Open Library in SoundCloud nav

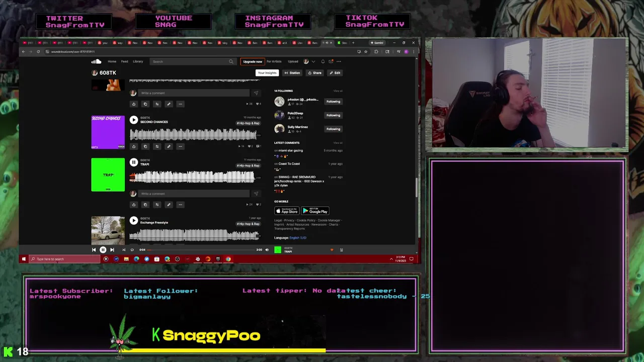click(138, 61)
